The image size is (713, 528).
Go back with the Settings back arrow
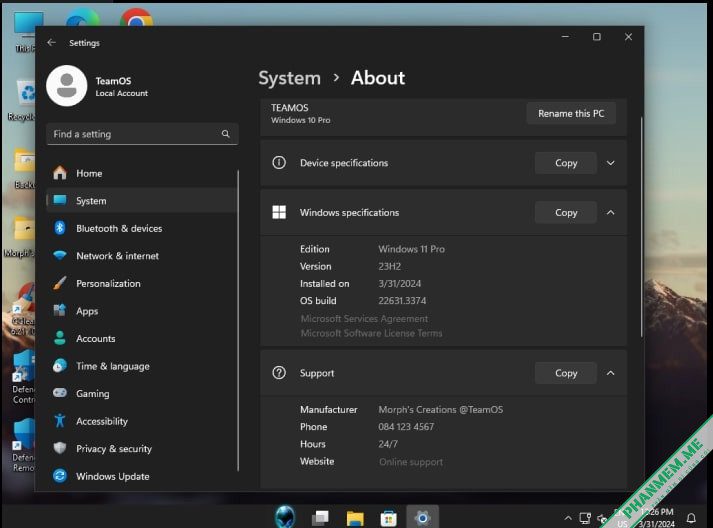(51, 42)
